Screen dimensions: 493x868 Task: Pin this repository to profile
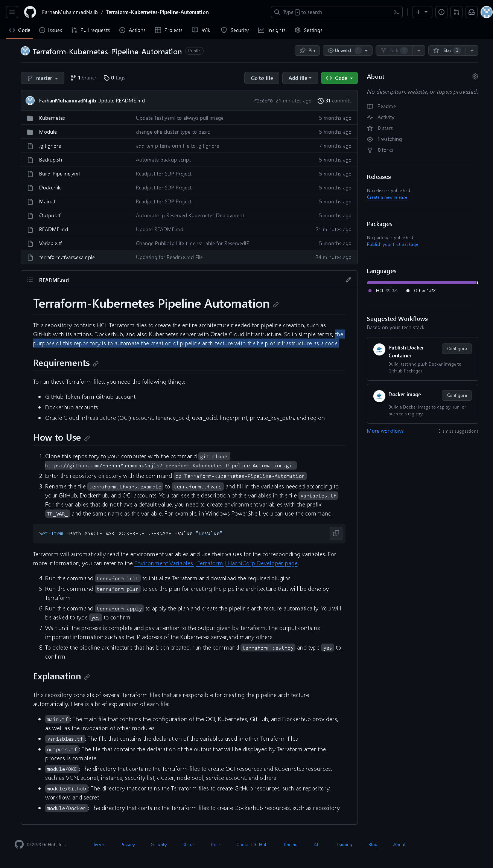[x=307, y=50]
